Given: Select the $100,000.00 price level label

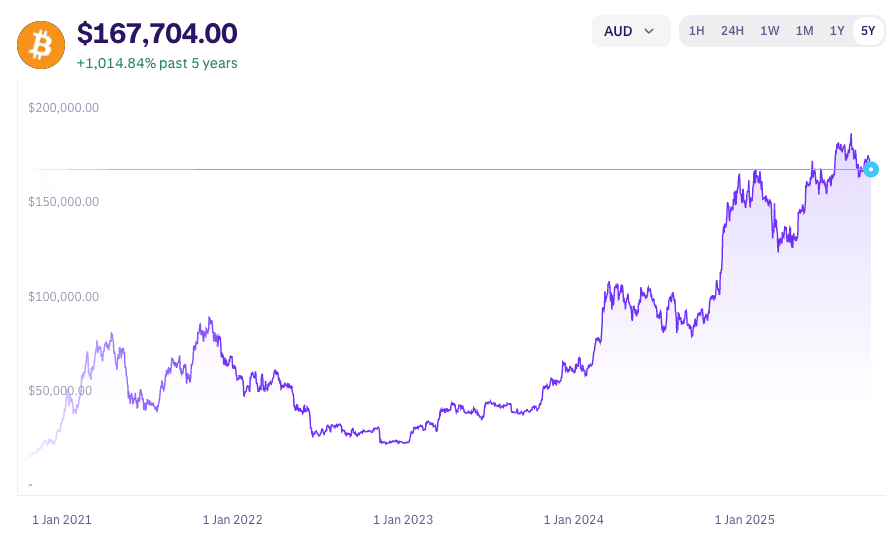Looking at the screenshot, I should 63,297.
